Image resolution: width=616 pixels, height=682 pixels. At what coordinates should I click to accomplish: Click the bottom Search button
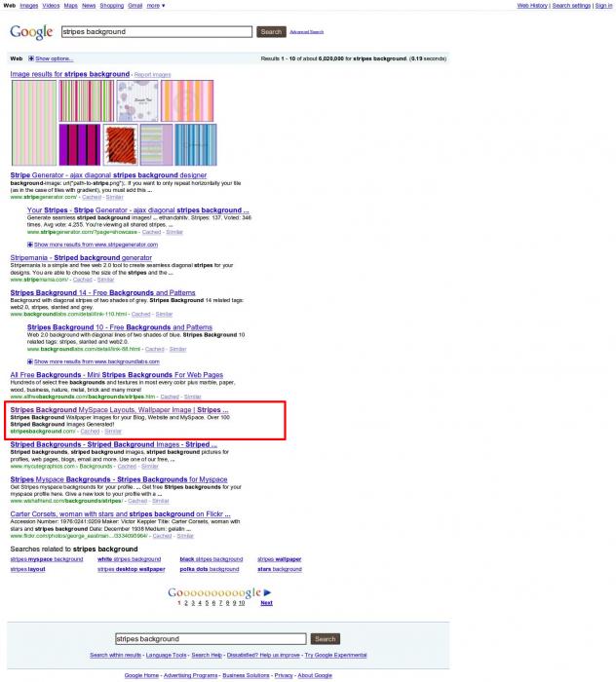coord(325,639)
